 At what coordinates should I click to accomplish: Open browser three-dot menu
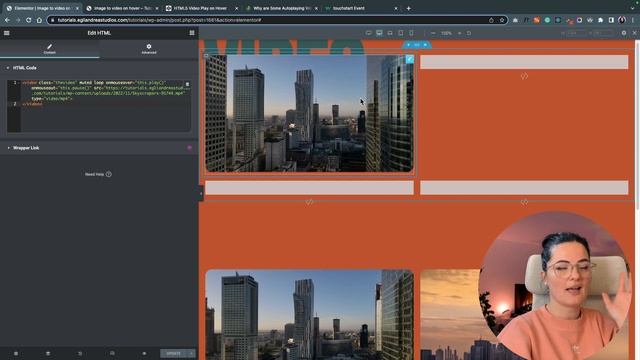(633, 20)
